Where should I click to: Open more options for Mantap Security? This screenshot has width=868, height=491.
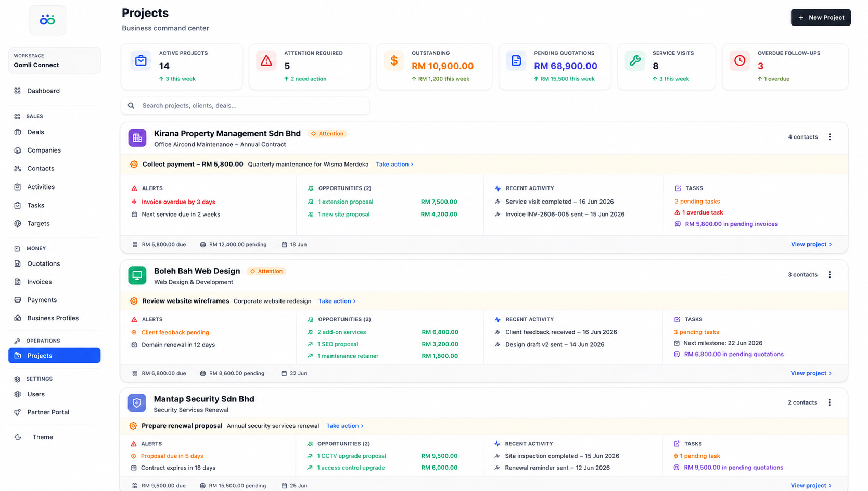point(830,402)
